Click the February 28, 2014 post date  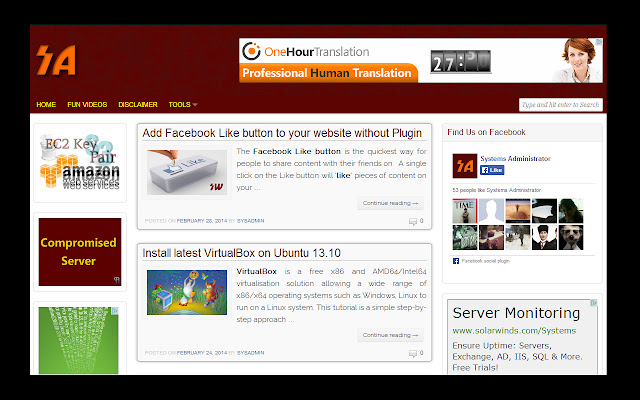202,221
